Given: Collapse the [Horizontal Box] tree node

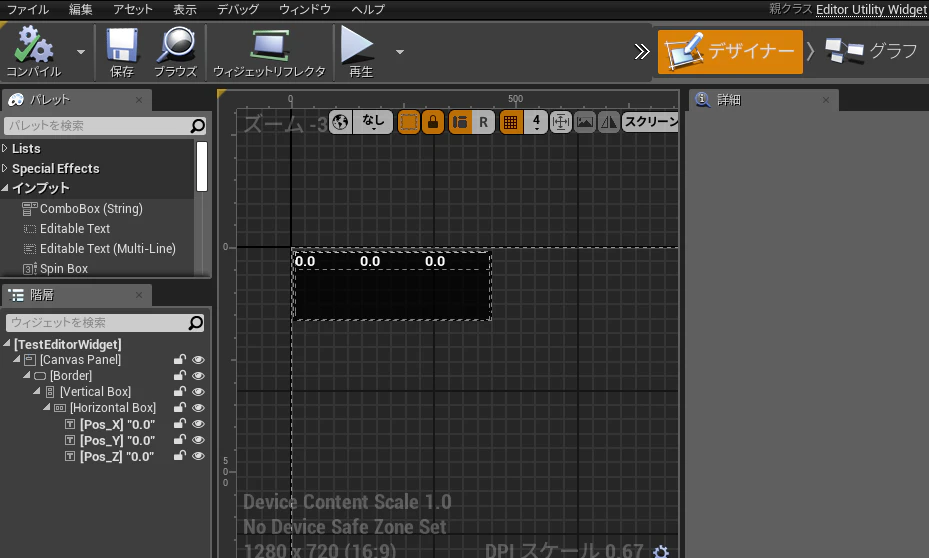Looking at the screenshot, I should coord(47,408).
